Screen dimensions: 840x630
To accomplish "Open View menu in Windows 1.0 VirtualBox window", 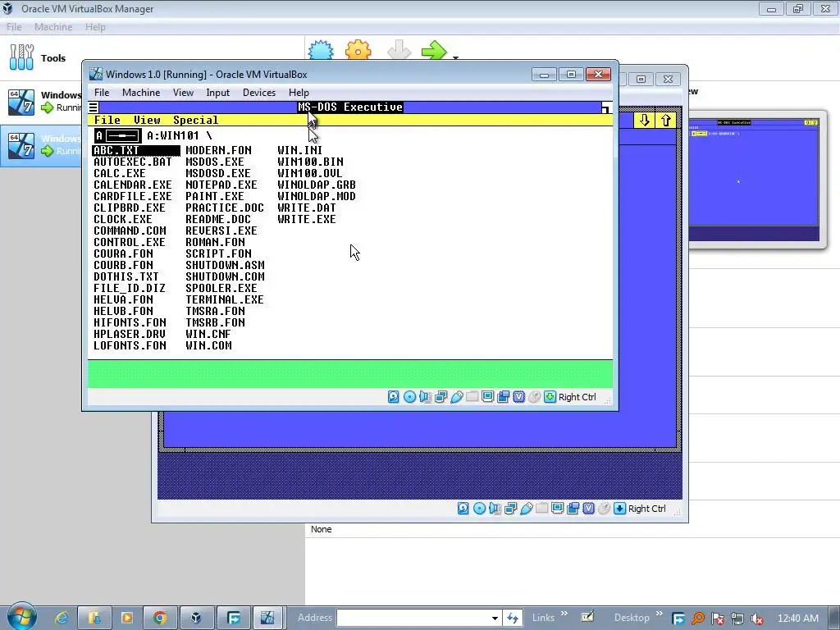I will [183, 93].
